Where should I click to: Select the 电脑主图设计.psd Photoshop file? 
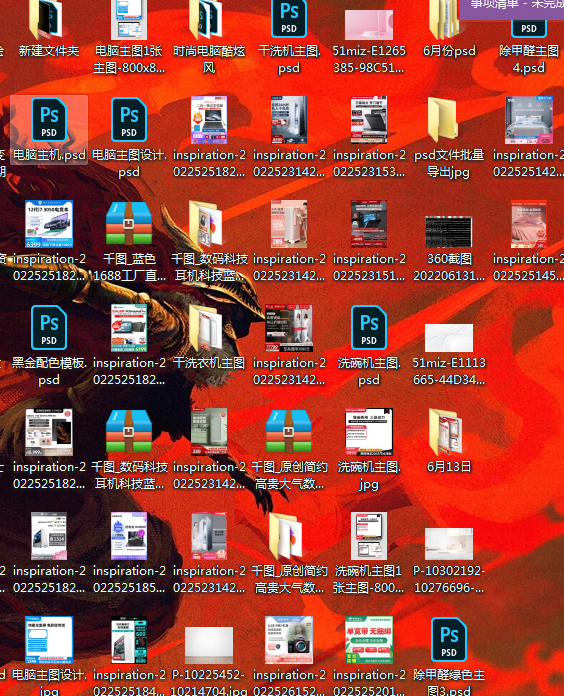(x=129, y=120)
